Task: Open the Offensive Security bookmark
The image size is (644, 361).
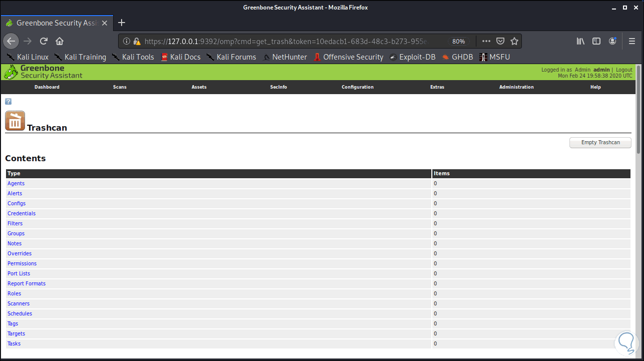Action: point(348,57)
